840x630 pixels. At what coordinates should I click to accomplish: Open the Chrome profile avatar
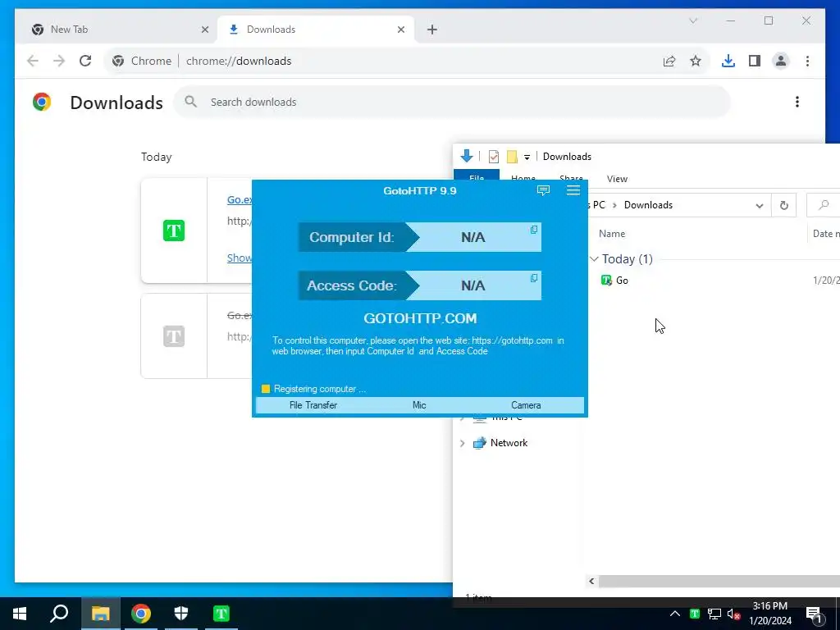coord(781,61)
